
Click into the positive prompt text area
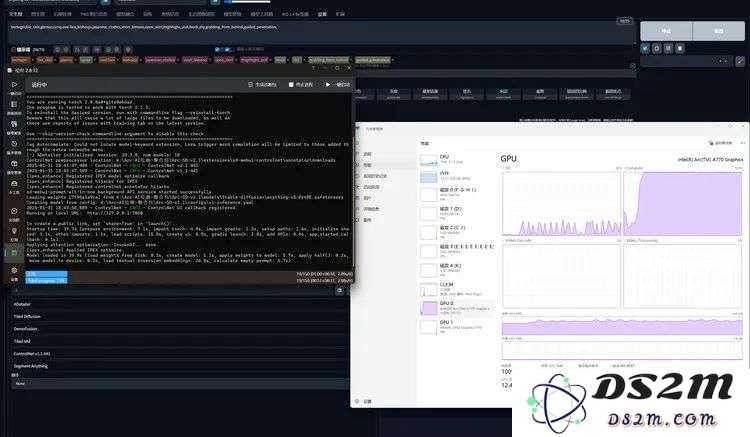point(321,33)
